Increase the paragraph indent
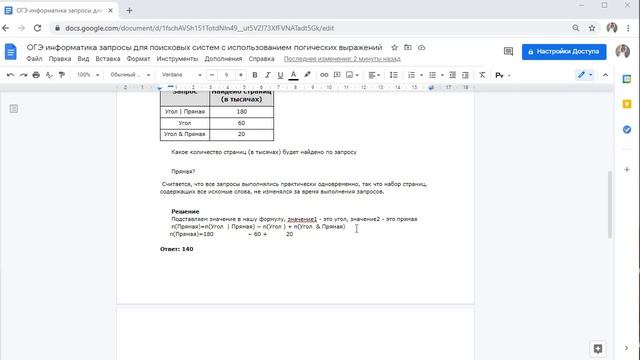 (465, 75)
